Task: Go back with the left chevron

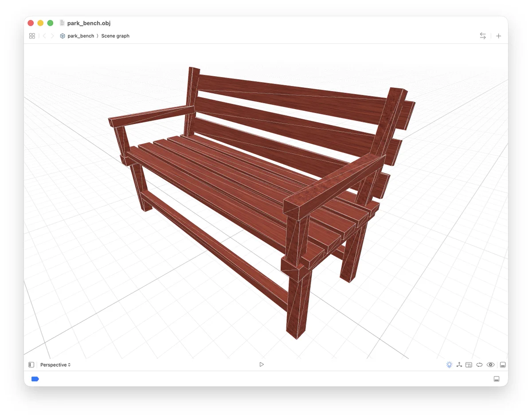Action: (x=44, y=36)
